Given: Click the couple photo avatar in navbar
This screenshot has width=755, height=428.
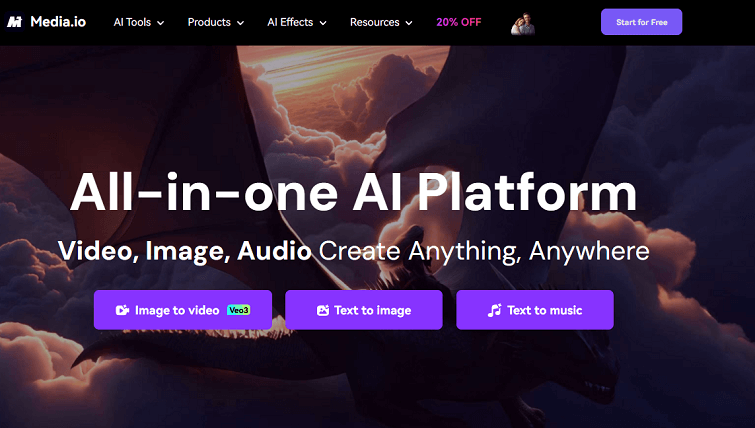Looking at the screenshot, I should (523, 24).
